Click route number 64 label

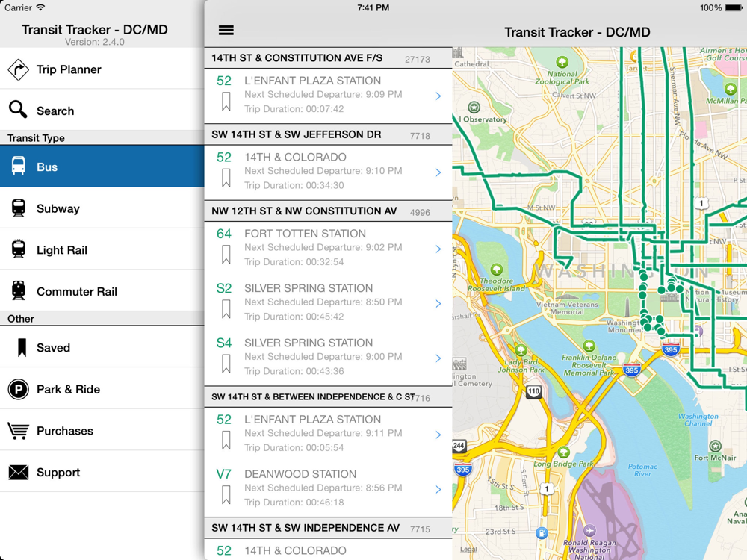(x=223, y=234)
